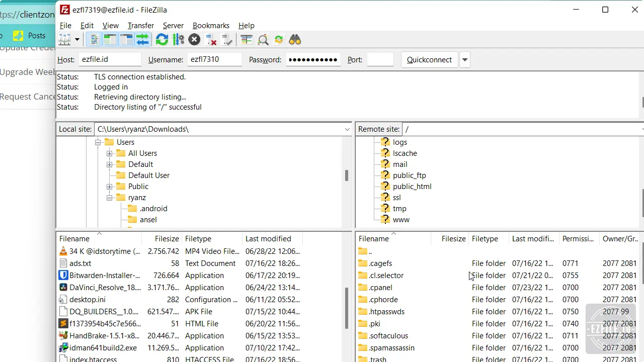
Task: Collapse the Users folder in local tree
Action: click(98, 142)
